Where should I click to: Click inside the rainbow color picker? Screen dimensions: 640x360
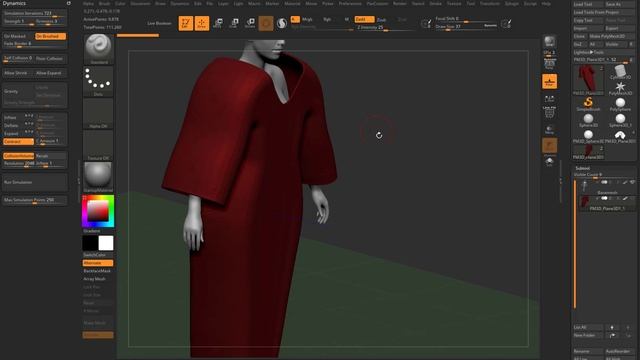coord(98,211)
